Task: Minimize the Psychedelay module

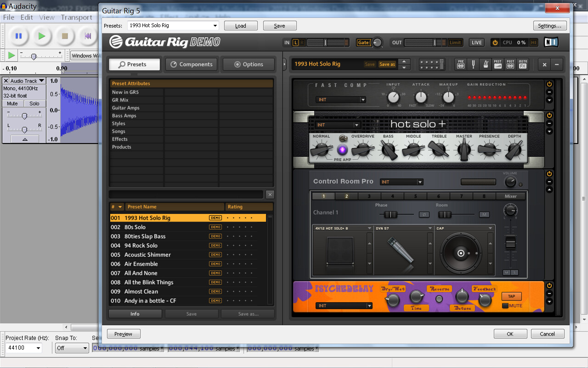Action: tap(549, 293)
